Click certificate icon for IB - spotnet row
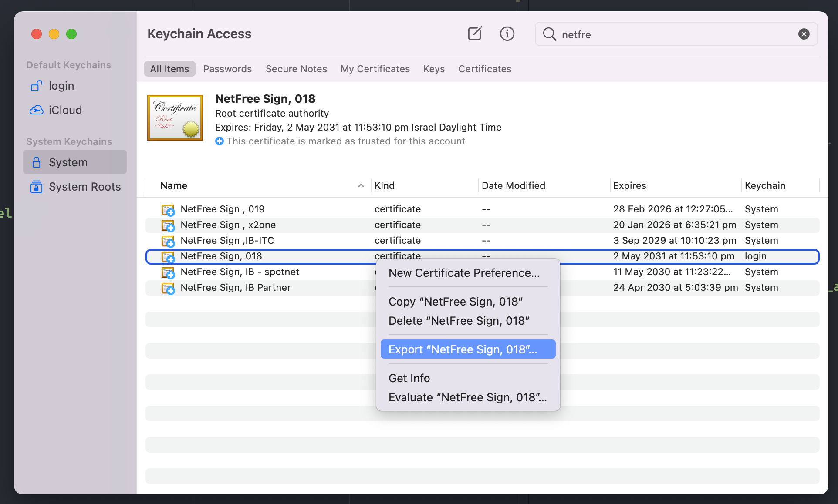 click(x=168, y=272)
